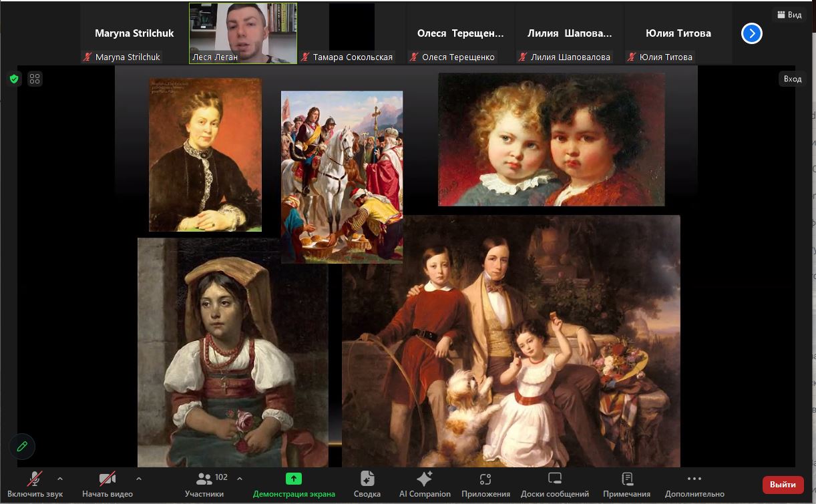Select Юлия Титова participant tile
Viewport: 816px width, 504px height.
(x=678, y=33)
